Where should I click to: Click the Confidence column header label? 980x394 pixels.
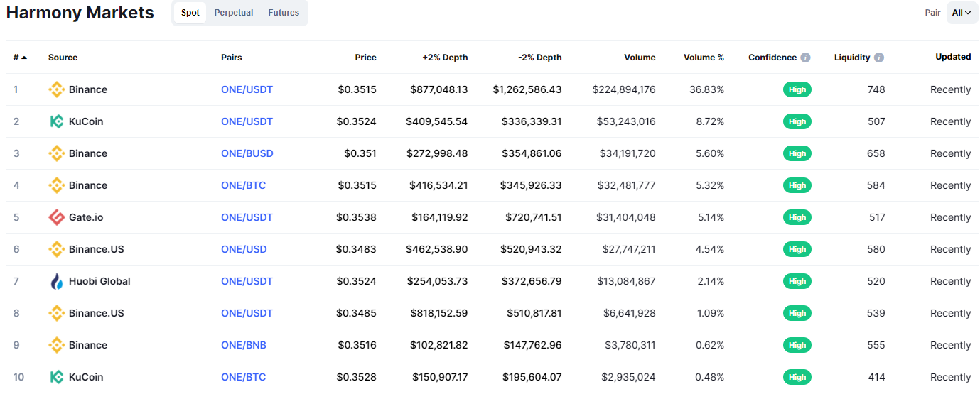click(x=772, y=58)
